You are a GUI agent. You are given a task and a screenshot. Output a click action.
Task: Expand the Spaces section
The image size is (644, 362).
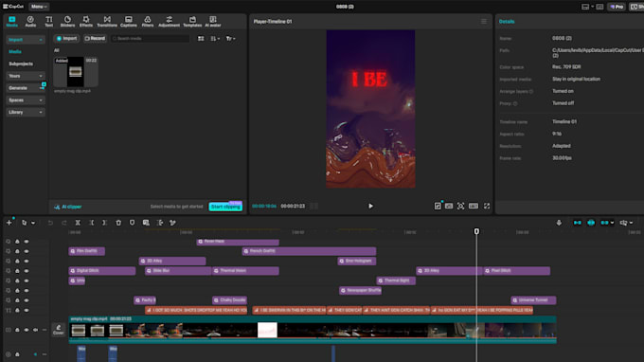pos(26,100)
